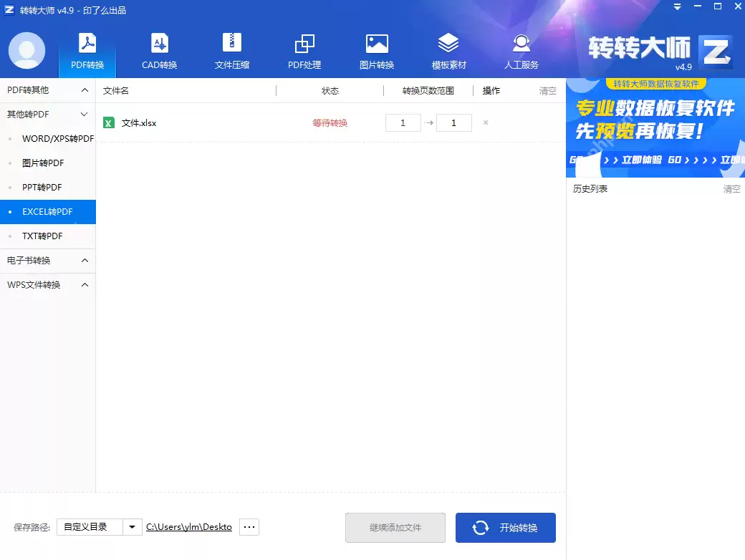Screen dimensions: 745x560
Task: Edit the starting page number input
Action: (x=403, y=122)
